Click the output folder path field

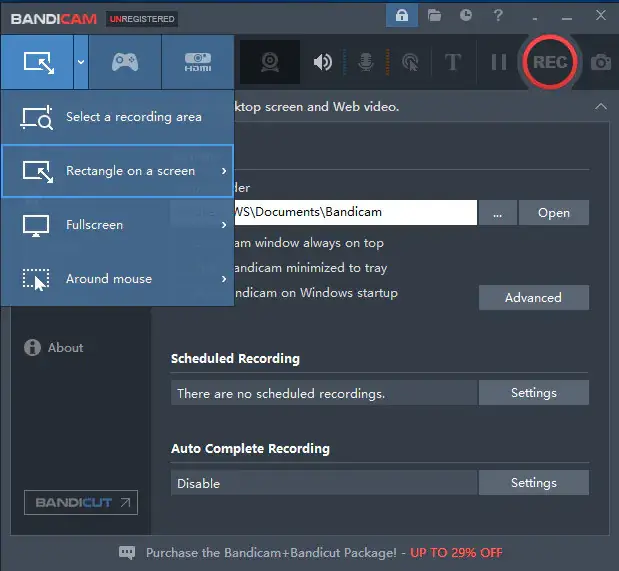coord(355,212)
